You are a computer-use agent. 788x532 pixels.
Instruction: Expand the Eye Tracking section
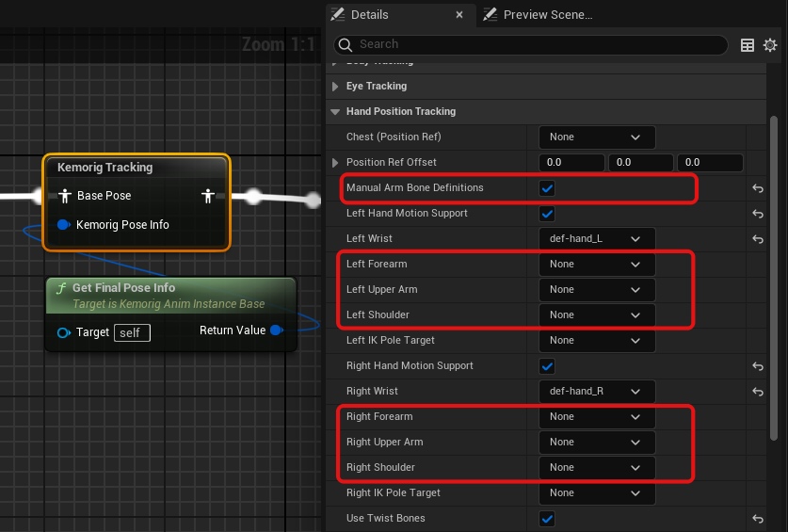coord(336,87)
